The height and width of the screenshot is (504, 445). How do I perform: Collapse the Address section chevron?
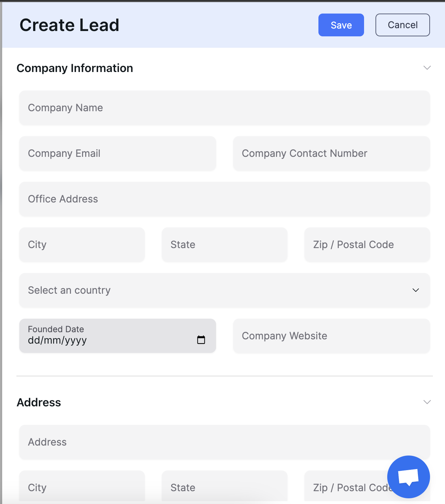tap(427, 402)
